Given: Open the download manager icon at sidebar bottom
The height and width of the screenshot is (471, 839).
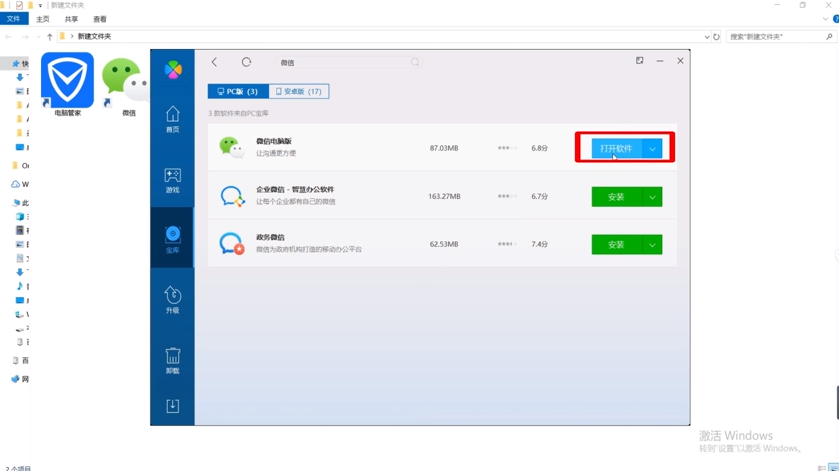Looking at the screenshot, I should click(x=172, y=406).
